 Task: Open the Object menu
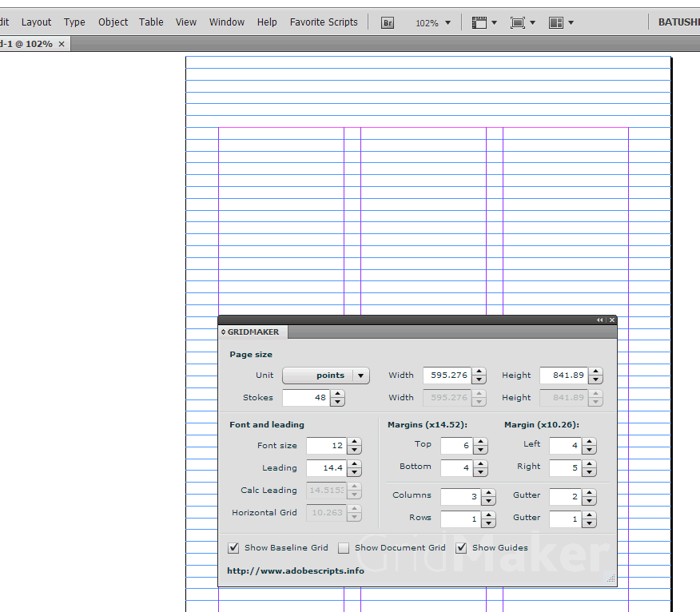(113, 22)
